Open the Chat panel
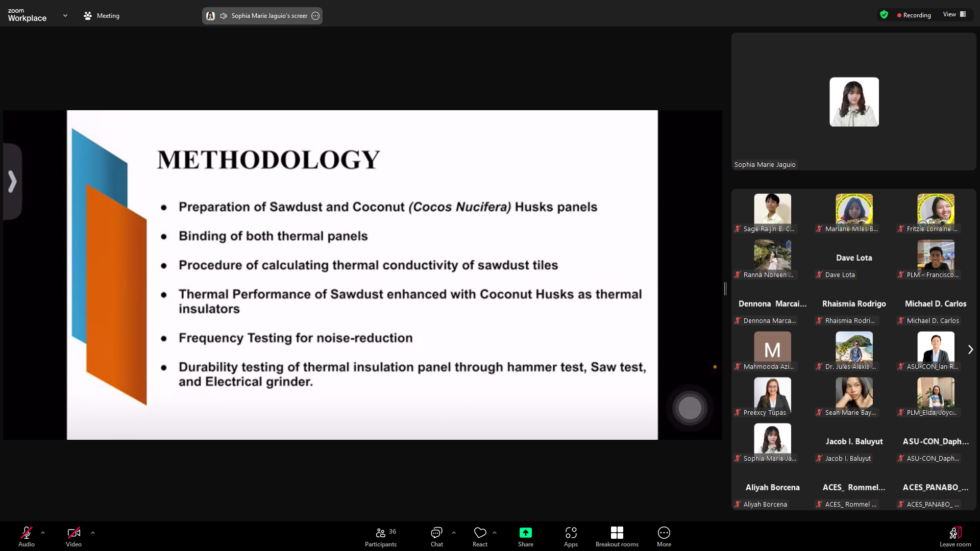Screen dimensions: 980x551 436,536
